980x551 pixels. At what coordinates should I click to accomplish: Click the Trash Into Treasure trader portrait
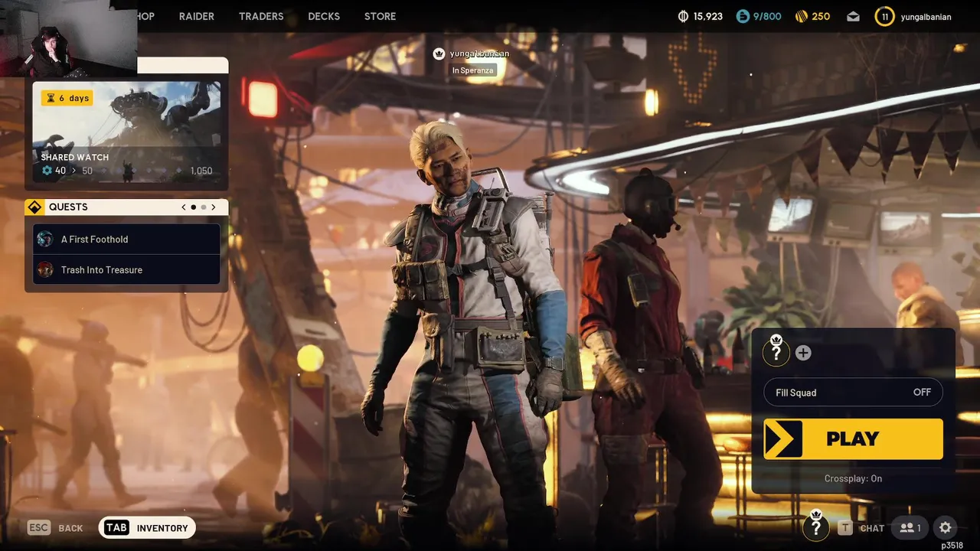tap(45, 269)
